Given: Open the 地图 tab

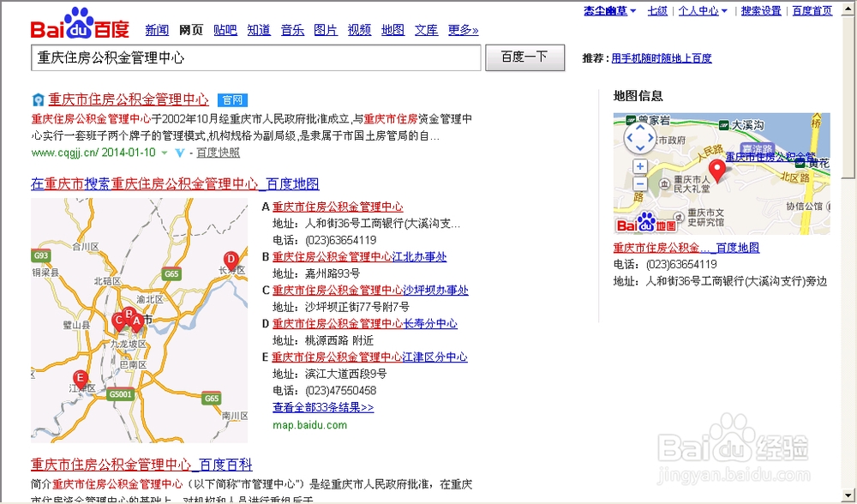Looking at the screenshot, I should pos(393,30).
